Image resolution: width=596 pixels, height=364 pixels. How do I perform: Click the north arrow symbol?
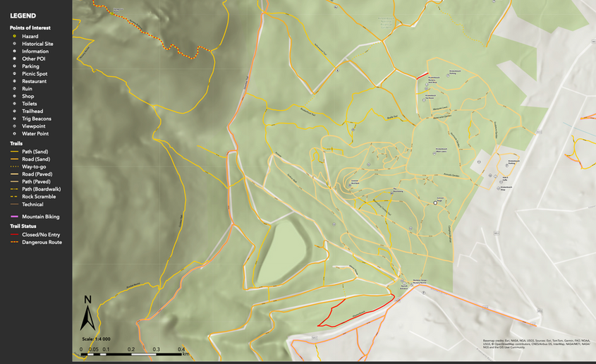click(87, 313)
